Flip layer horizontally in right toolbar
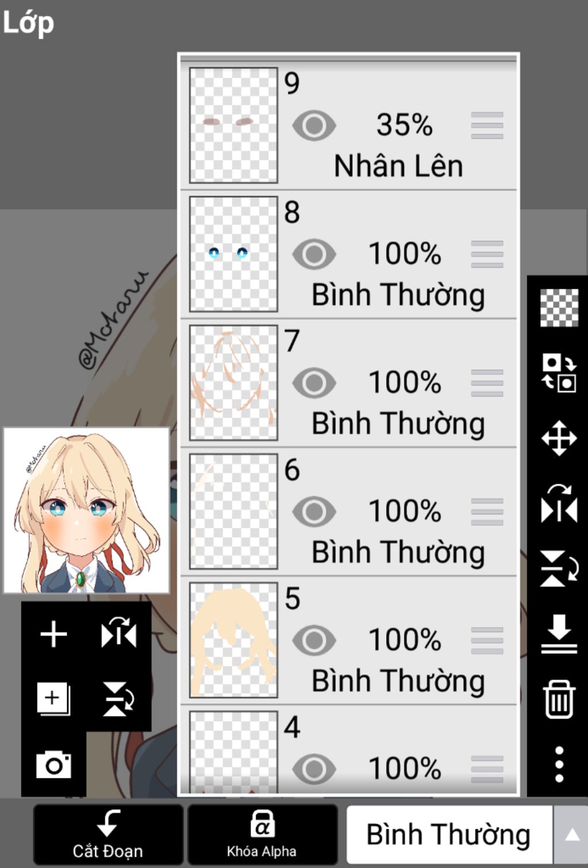Image resolution: width=588 pixels, height=868 pixels. click(x=559, y=504)
